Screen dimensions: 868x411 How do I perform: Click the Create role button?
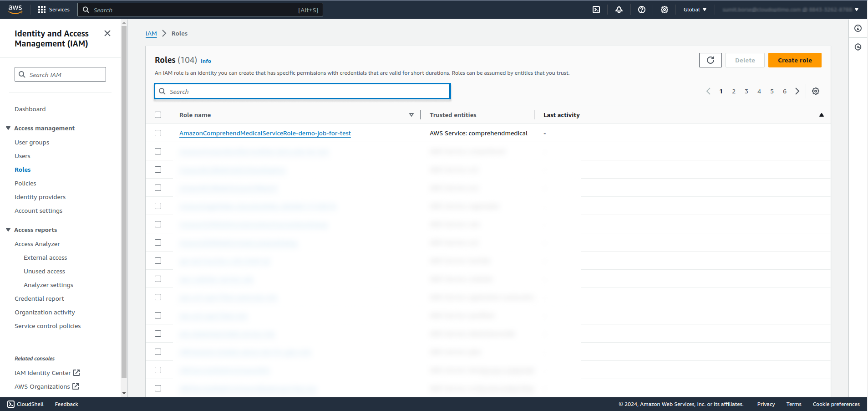(795, 60)
